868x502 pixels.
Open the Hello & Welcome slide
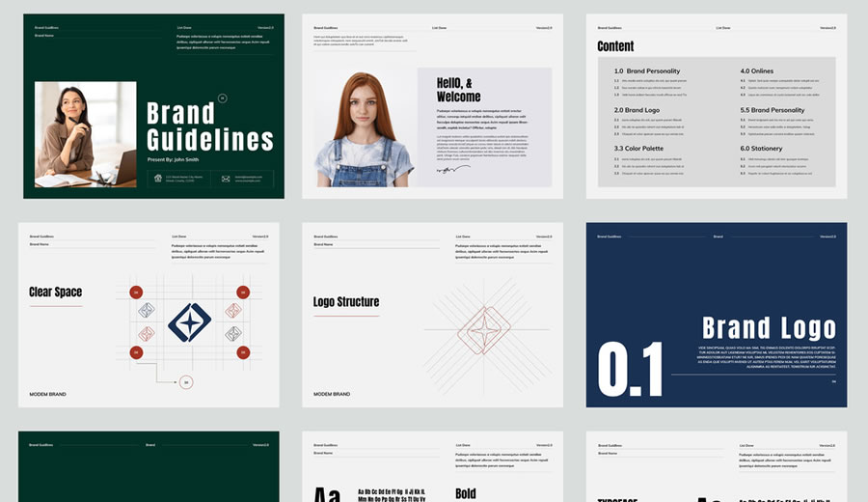point(432,106)
